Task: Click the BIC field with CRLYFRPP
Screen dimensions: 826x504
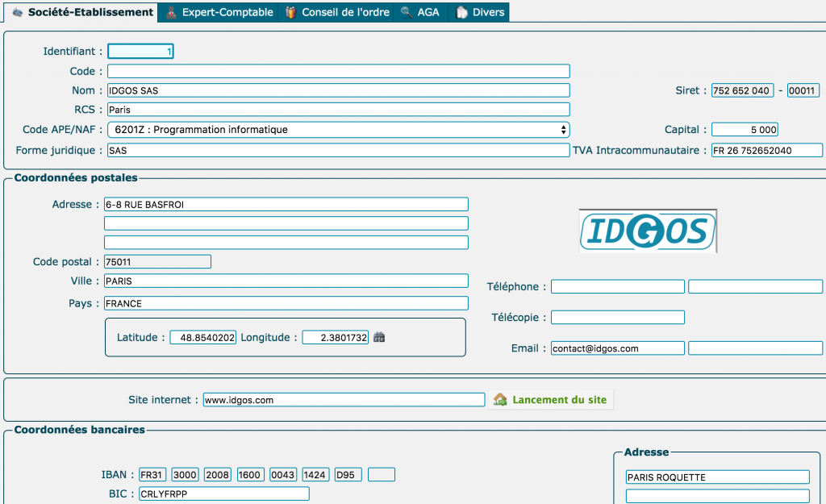Action: [x=224, y=494]
